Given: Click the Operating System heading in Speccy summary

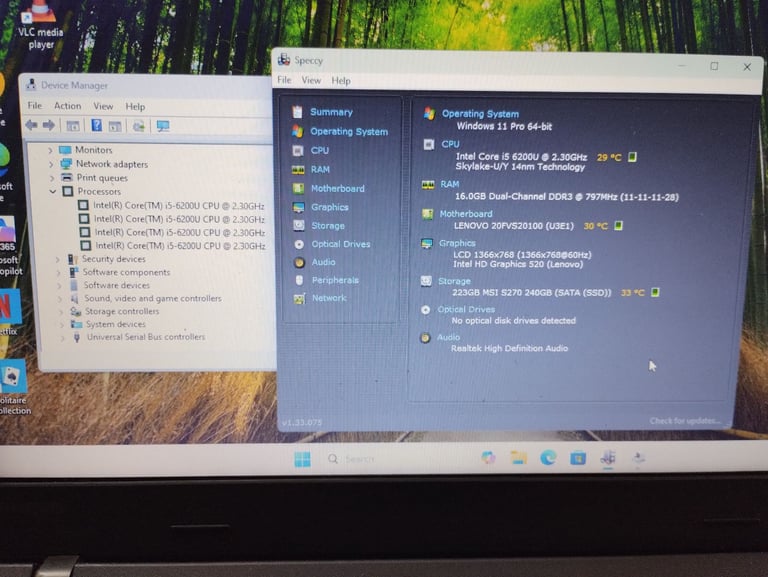Looking at the screenshot, I should tap(480, 114).
